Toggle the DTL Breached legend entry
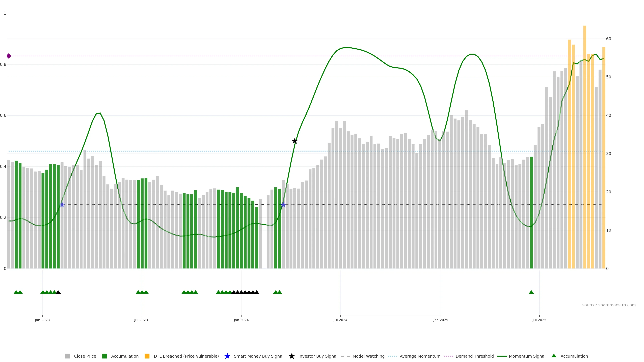This screenshot has width=644, height=362. tap(186, 356)
